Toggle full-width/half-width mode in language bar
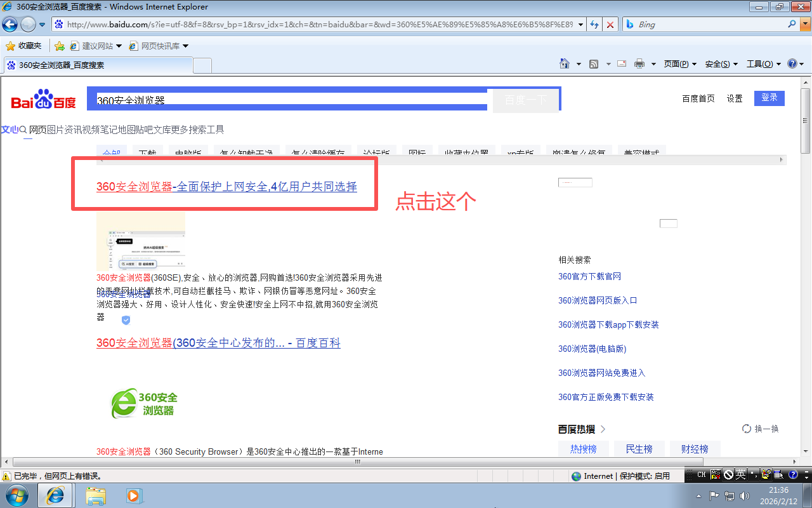The width and height of the screenshot is (812, 508). click(x=728, y=474)
